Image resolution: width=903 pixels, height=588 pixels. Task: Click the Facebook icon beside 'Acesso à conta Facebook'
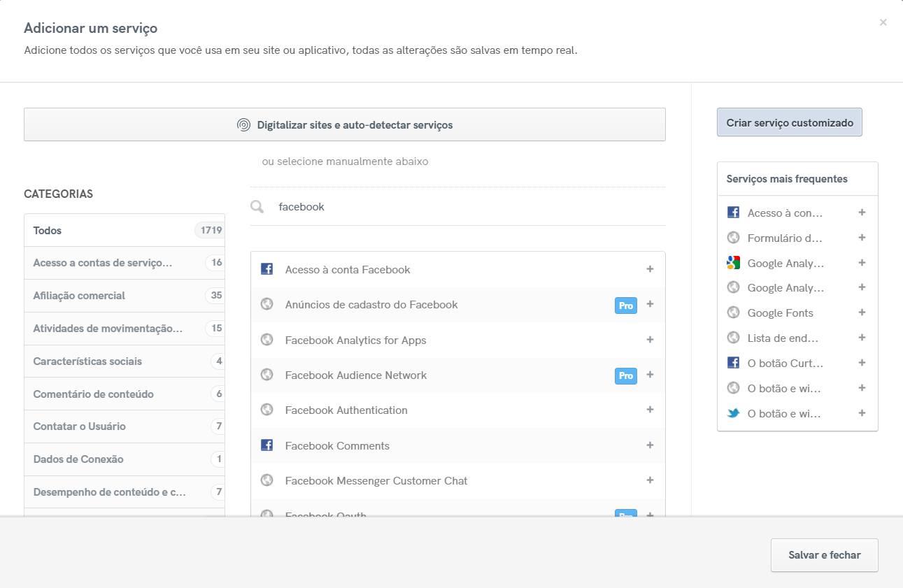[266, 268]
